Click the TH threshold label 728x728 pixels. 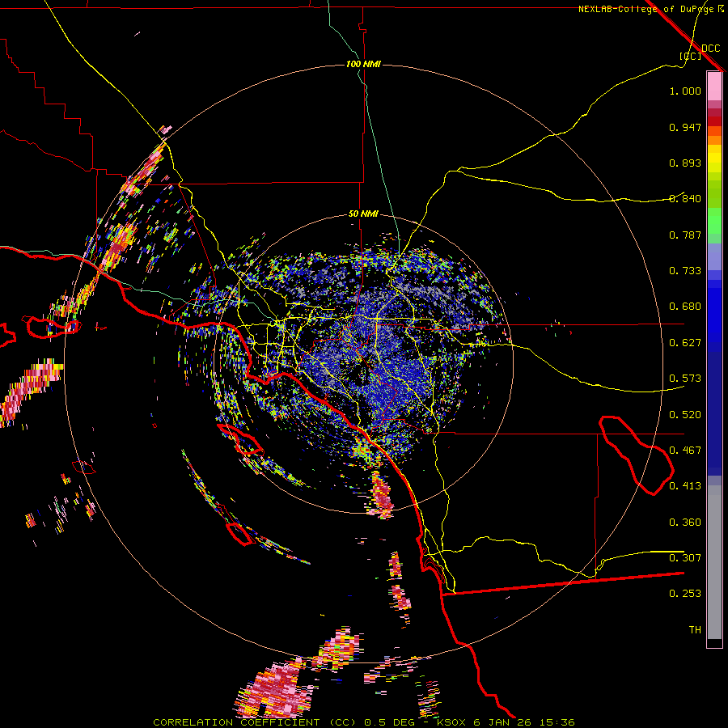(x=695, y=630)
